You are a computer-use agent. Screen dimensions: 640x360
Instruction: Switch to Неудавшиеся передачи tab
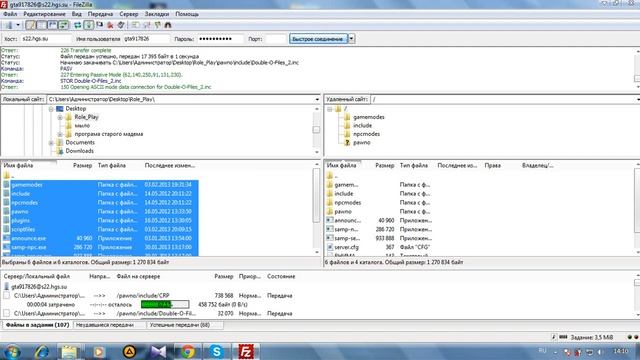(x=105, y=325)
